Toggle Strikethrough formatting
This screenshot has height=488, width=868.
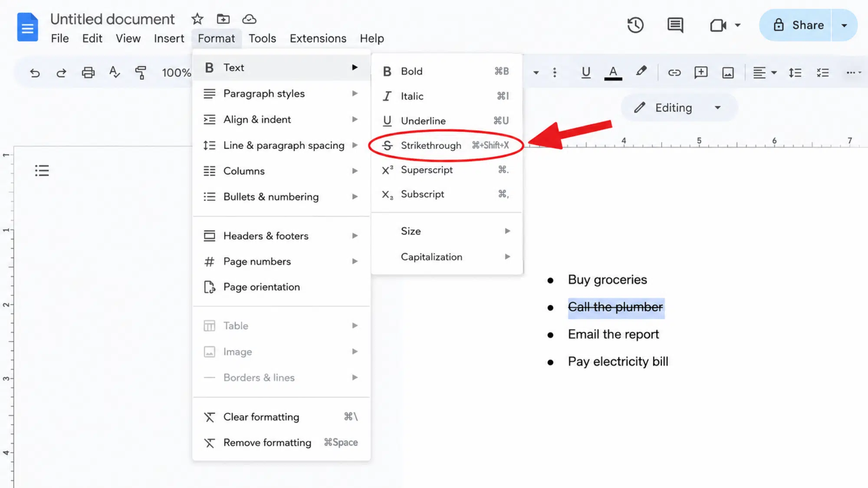447,145
